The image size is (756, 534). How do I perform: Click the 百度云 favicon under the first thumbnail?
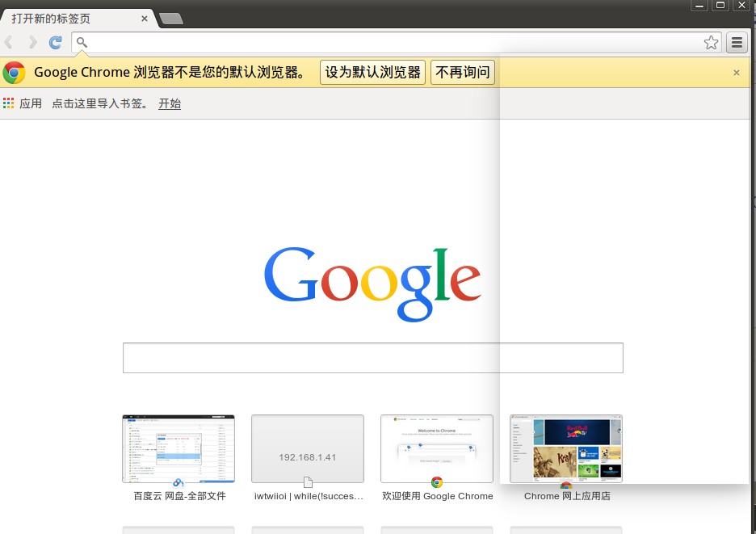[178, 482]
